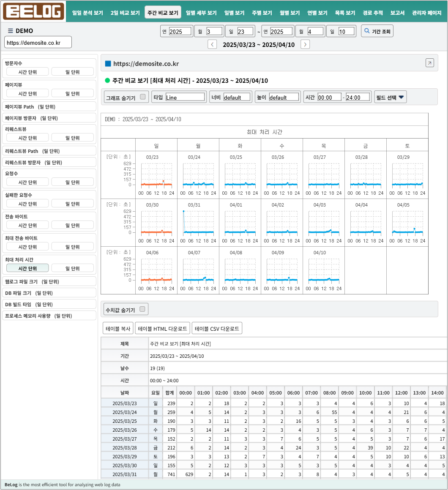
Task: Open 연별 보기 tab
Action: pyautogui.click(x=317, y=13)
